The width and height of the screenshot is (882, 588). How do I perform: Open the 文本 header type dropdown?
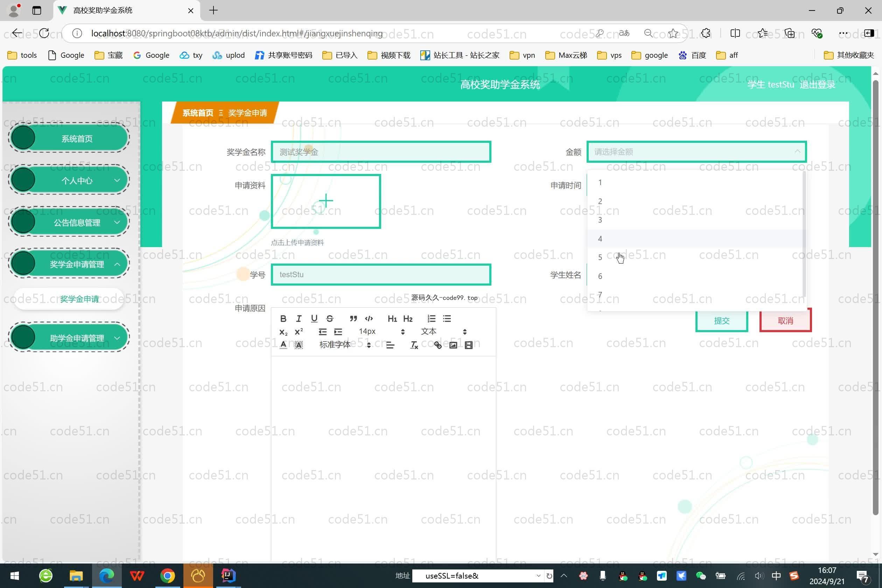tap(444, 332)
